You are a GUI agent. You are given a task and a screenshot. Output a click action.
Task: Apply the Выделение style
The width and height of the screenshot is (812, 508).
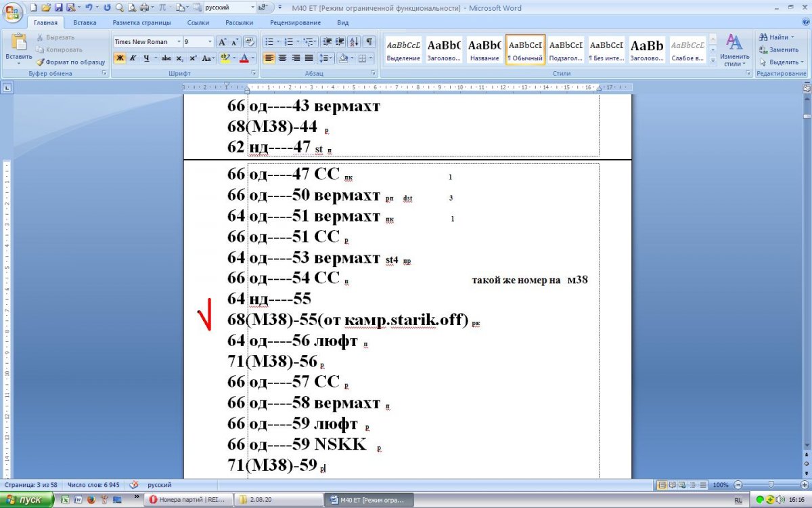403,50
